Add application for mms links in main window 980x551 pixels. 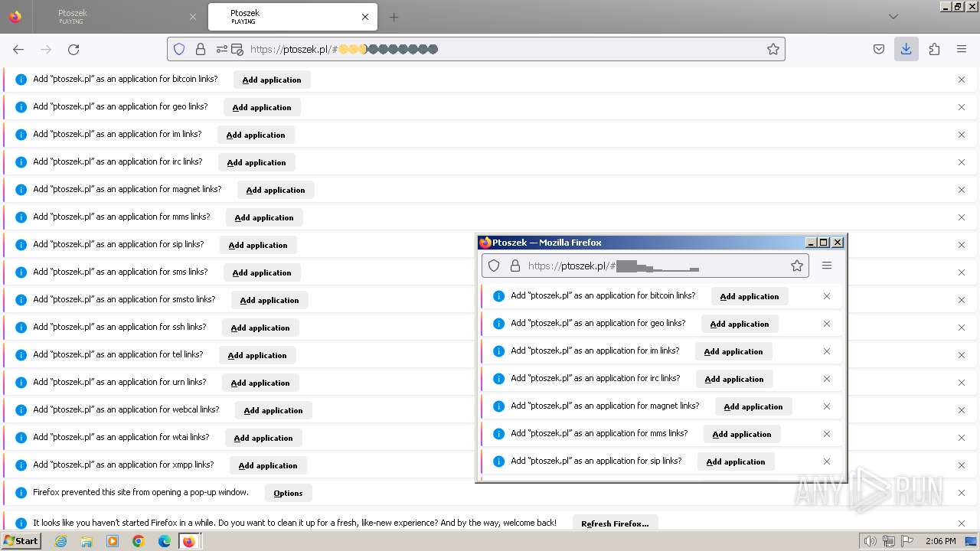pyautogui.click(x=264, y=217)
